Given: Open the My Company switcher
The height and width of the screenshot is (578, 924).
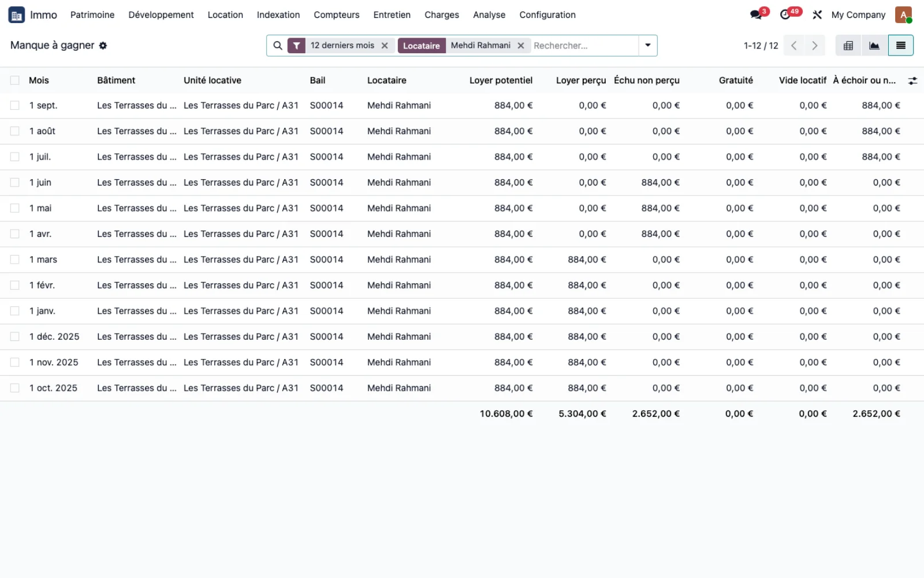Looking at the screenshot, I should point(858,15).
